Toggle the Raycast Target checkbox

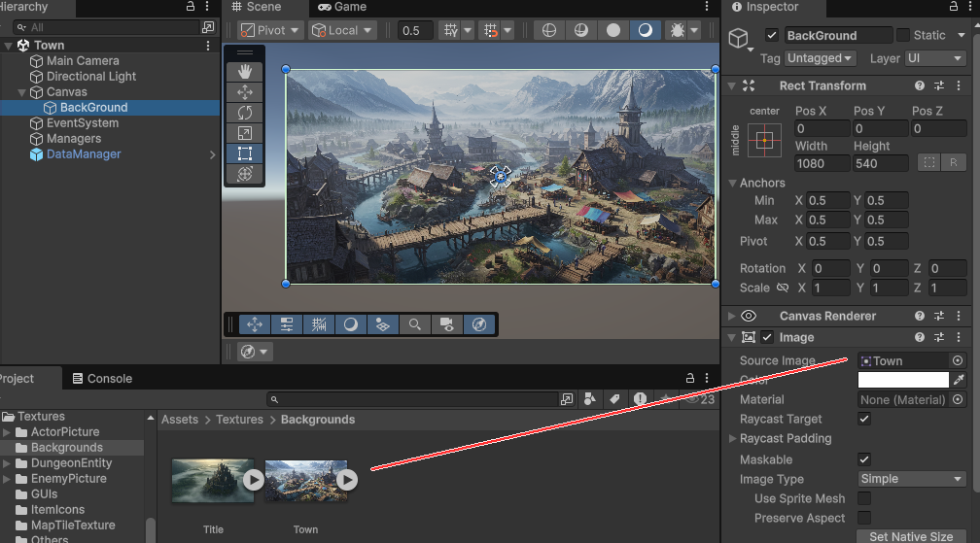click(x=864, y=419)
